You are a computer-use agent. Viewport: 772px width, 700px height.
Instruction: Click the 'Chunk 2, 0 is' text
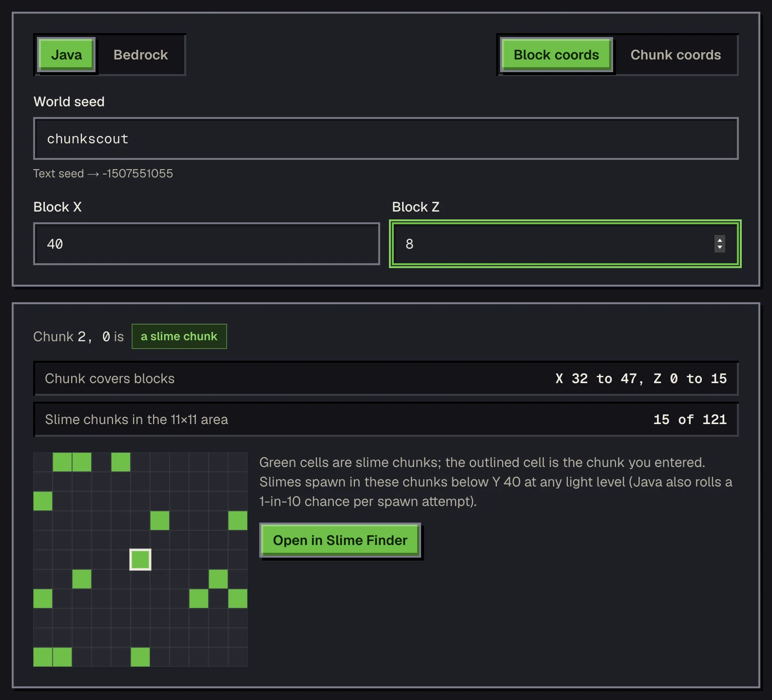(x=78, y=336)
